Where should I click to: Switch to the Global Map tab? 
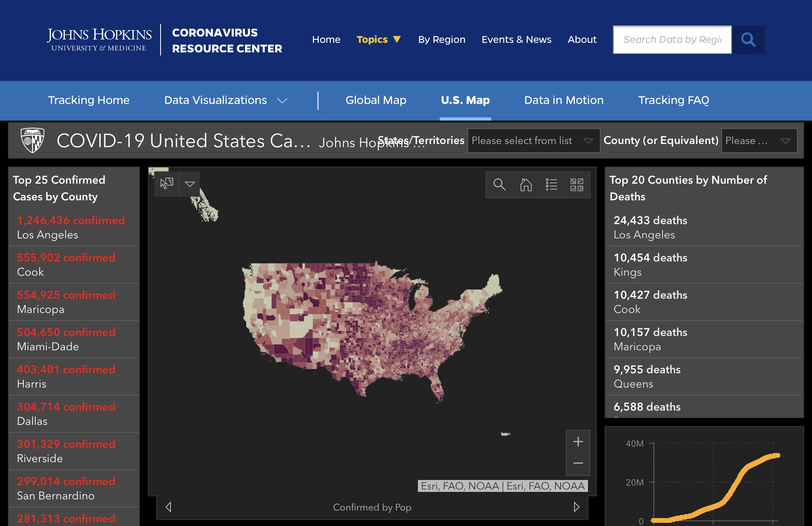tap(376, 100)
